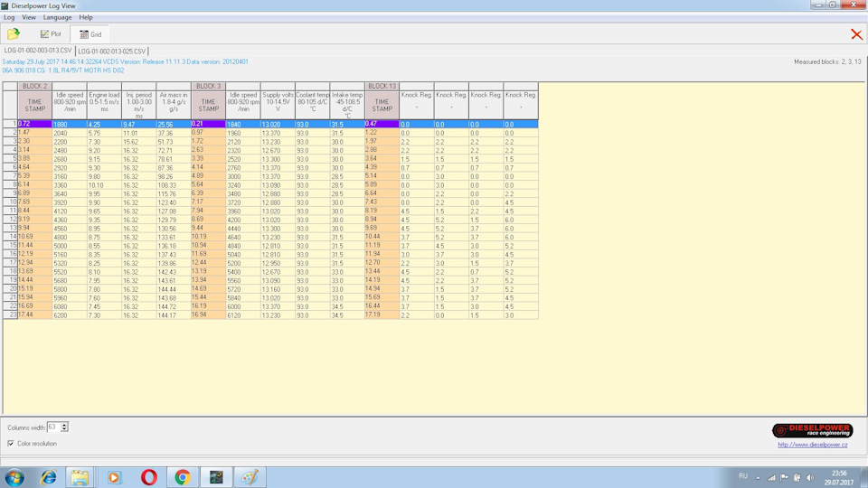868x488 pixels.
Task: Click the Measured blocks: 2, 3, 13 label
Action: click(x=827, y=62)
